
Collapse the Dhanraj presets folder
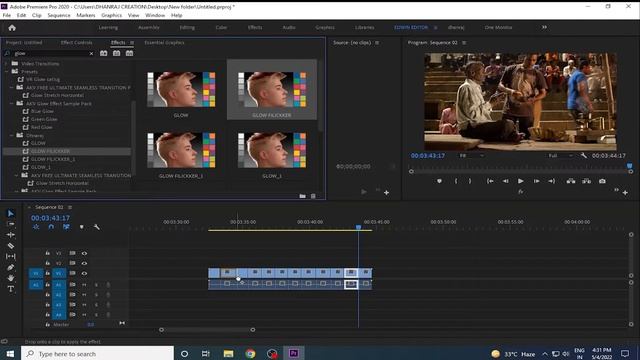tap(11, 135)
